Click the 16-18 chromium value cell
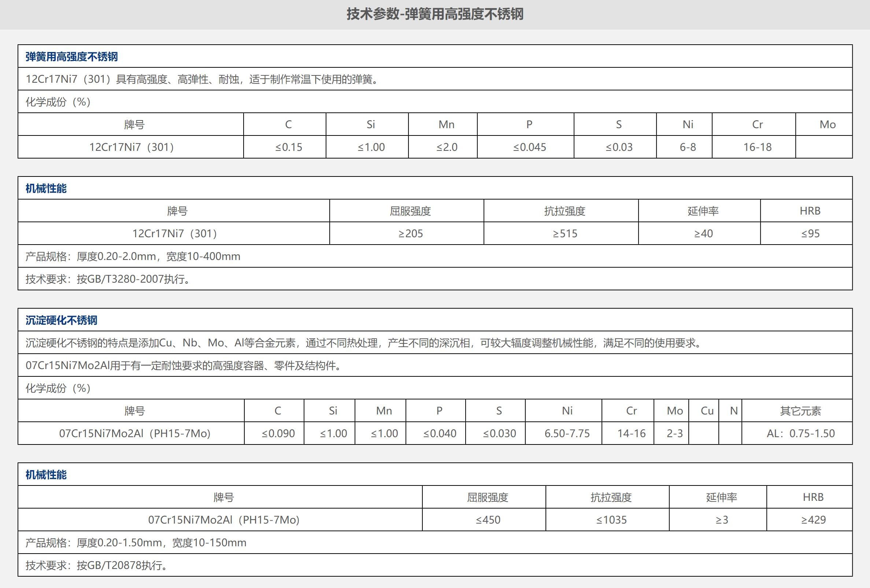Image resolution: width=870 pixels, height=588 pixels. (x=757, y=147)
